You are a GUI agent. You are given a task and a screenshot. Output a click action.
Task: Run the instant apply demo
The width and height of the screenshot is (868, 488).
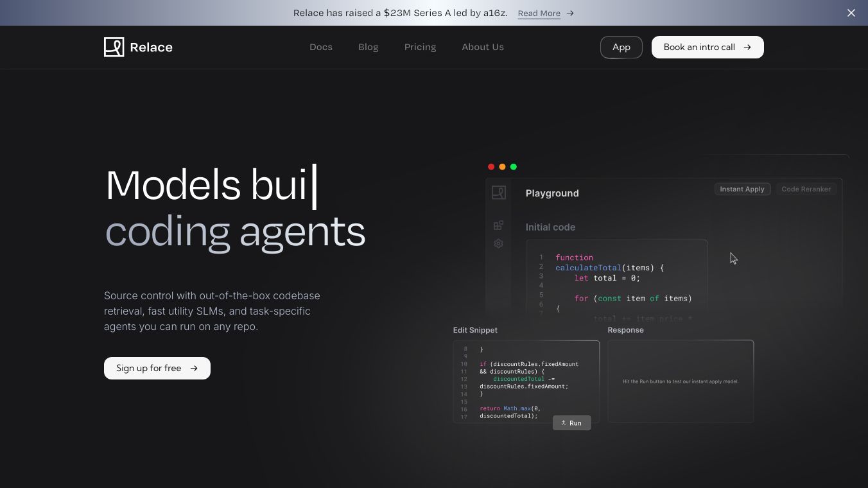(571, 423)
